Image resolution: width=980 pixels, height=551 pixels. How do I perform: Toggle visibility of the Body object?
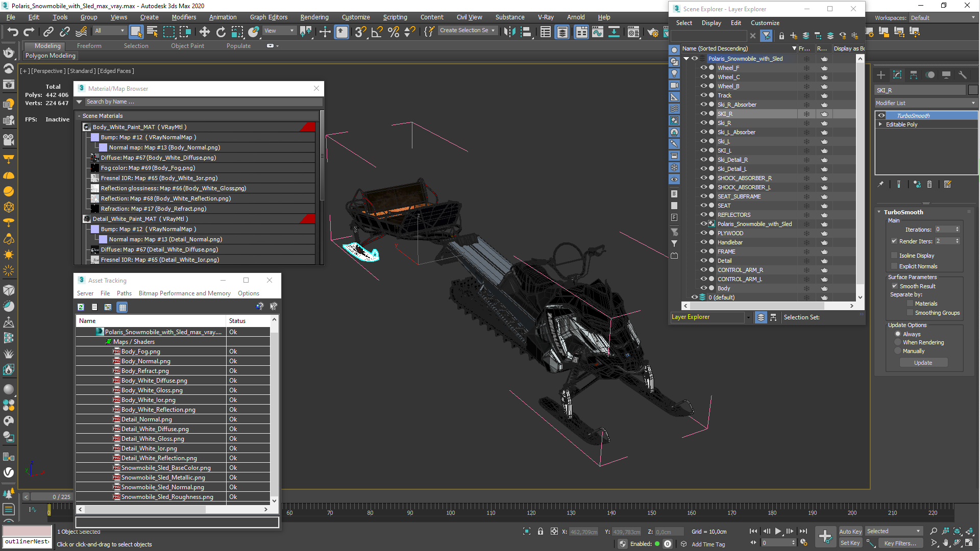(x=703, y=288)
